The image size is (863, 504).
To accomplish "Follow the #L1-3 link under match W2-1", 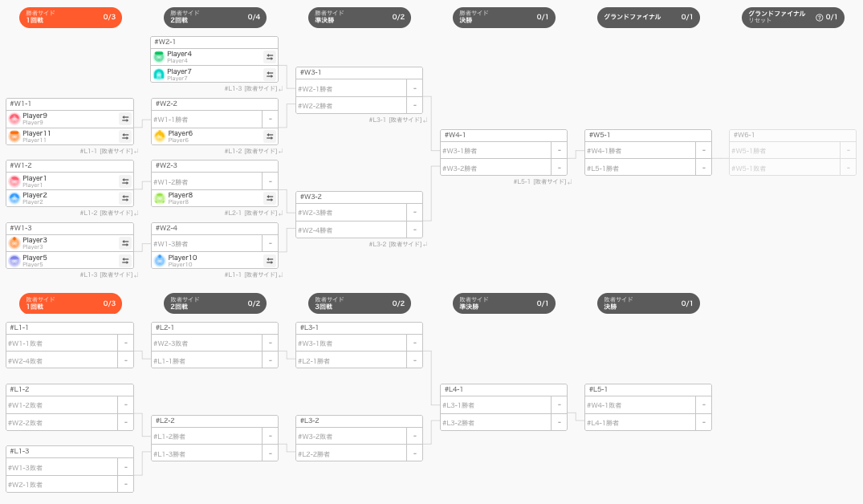I will pos(253,88).
